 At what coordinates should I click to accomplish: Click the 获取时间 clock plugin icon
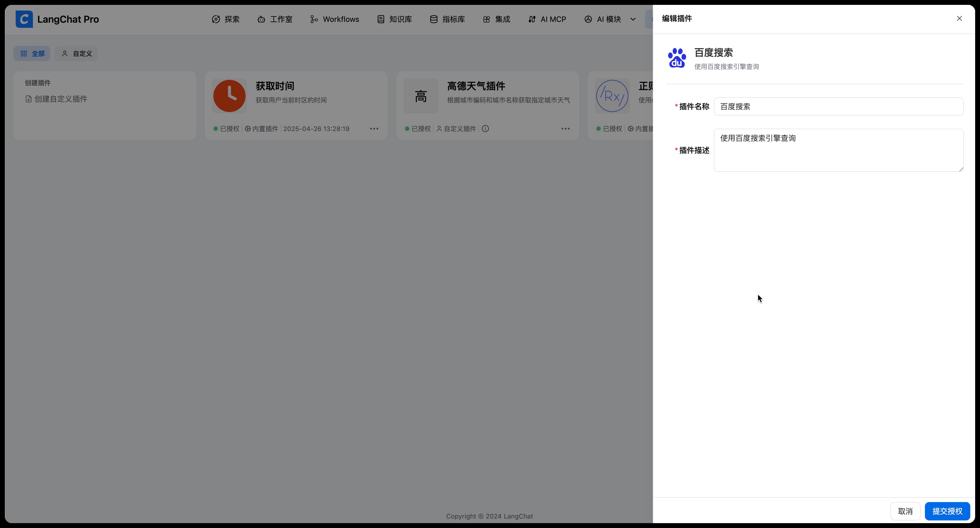point(229,96)
